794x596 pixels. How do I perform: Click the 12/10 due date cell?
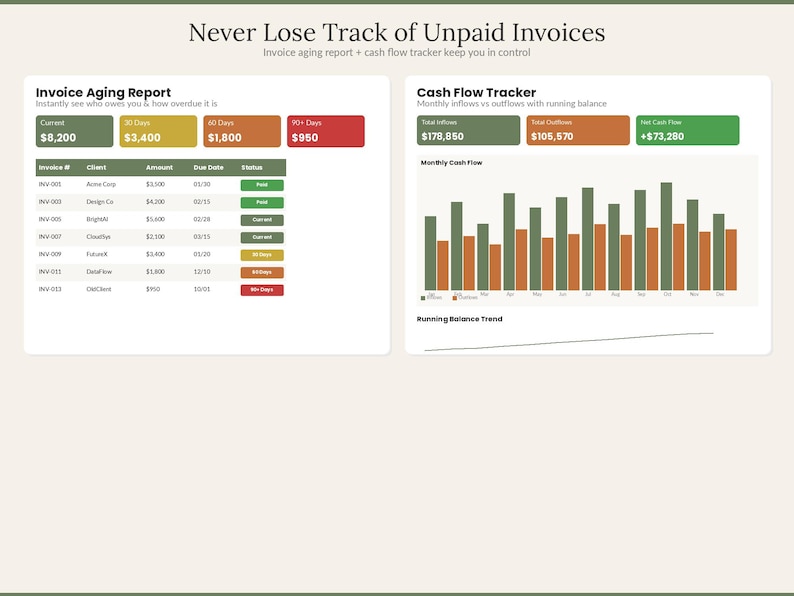202,271
